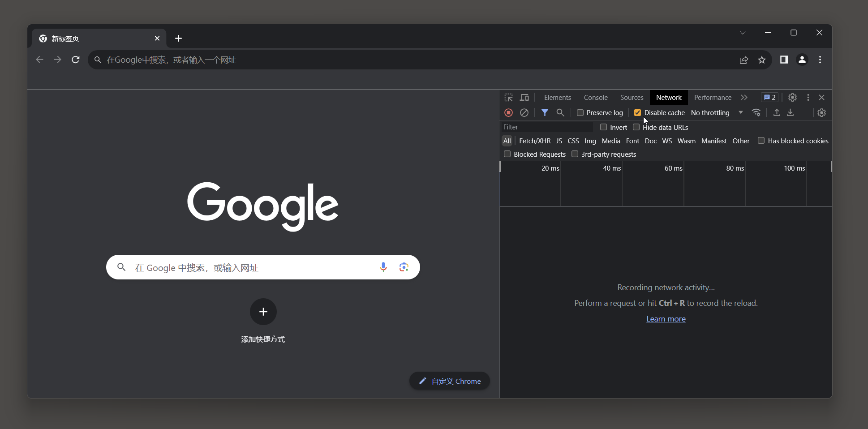Switch to the Console tab

pyautogui.click(x=596, y=97)
